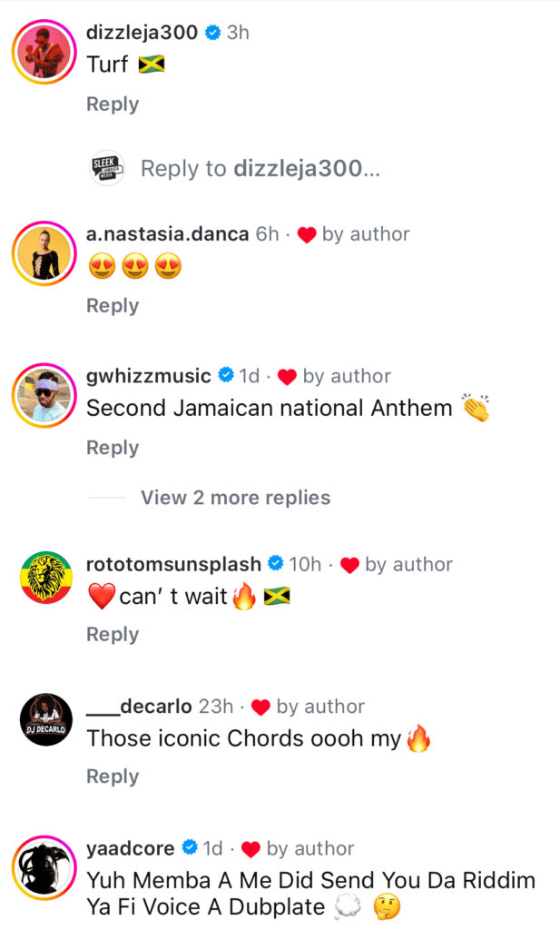The width and height of the screenshot is (560, 930).
Task: Expand View 2 more replies
Action: (235, 498)
